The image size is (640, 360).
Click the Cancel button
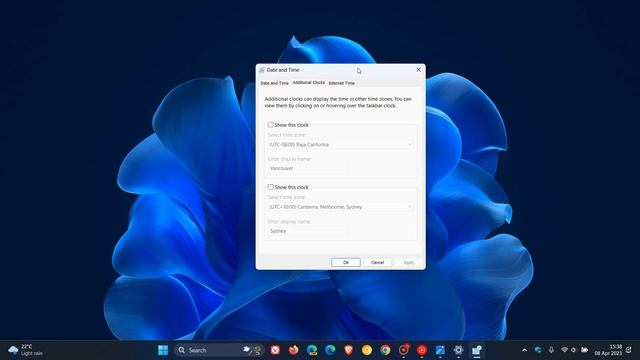coord(378,262)
